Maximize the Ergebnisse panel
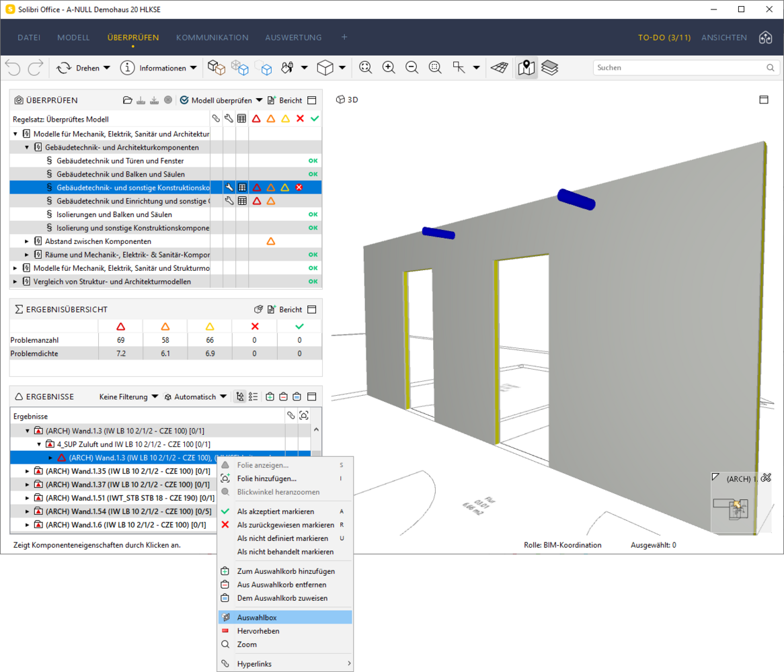Image resolution: width=784 pixels, height=672 pixels. 312,396
